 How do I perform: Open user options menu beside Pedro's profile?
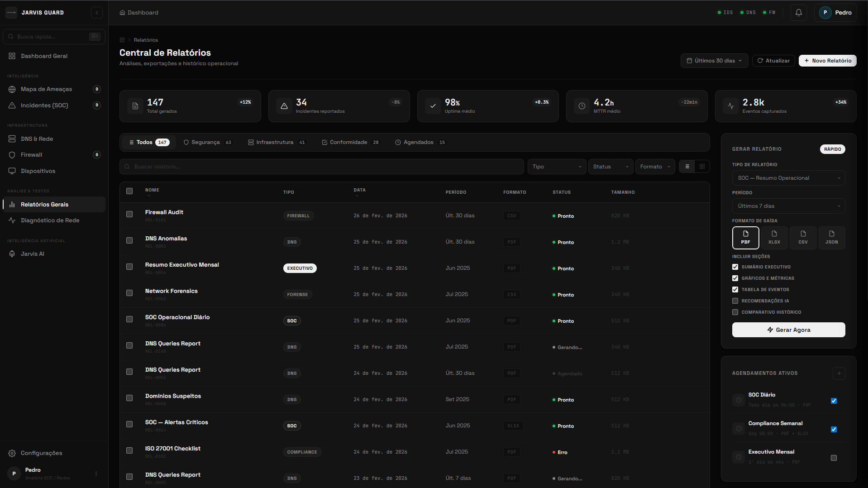96,474
